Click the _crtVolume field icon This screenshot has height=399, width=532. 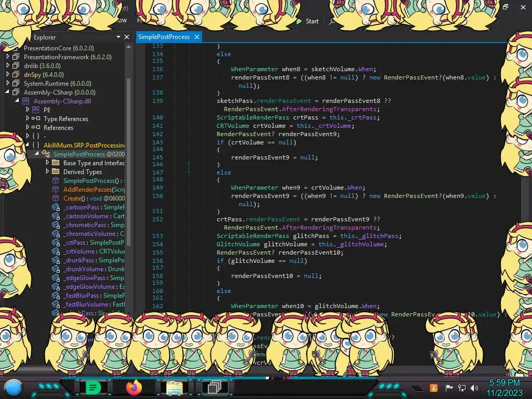point(56,251)
